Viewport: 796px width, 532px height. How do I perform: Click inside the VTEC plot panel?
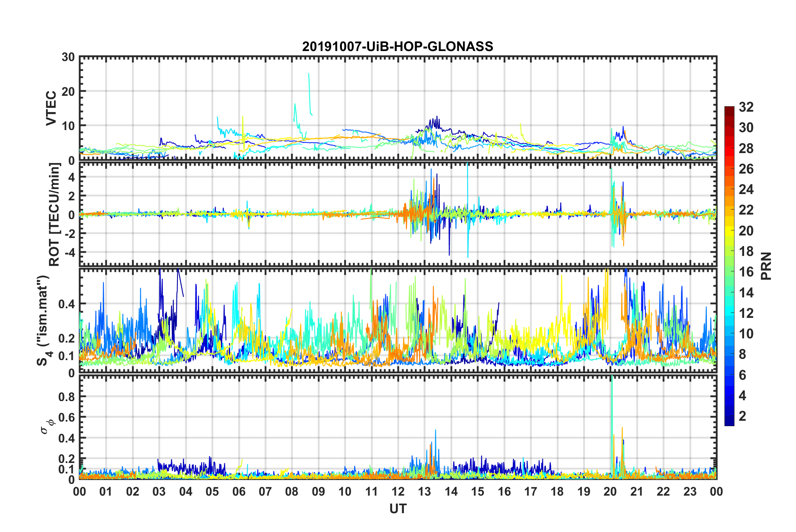[x=398, y=108]
